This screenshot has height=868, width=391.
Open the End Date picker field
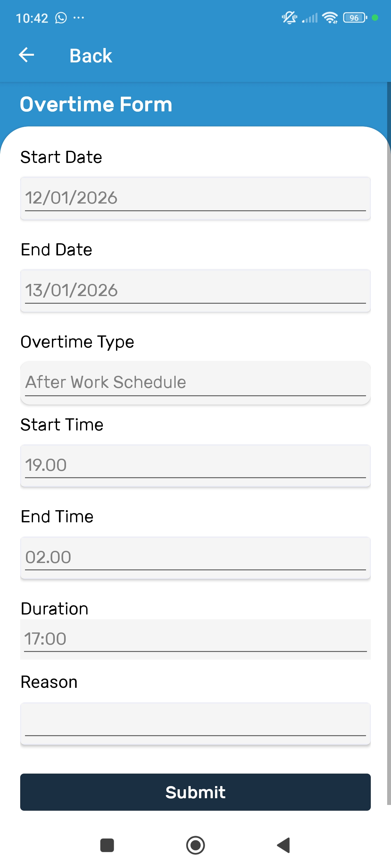[195, 291]
